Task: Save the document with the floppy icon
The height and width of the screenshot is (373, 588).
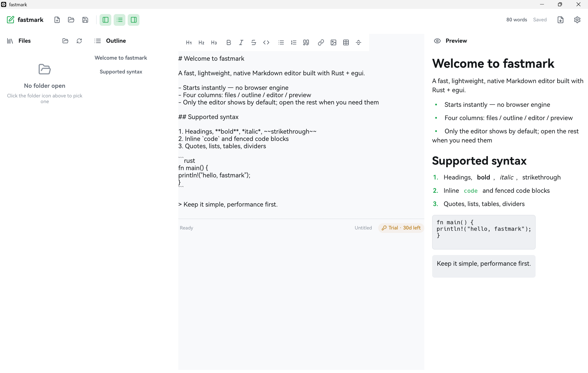Action: click(85, 20)
